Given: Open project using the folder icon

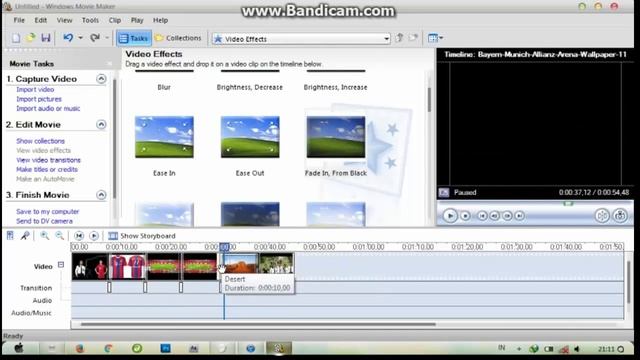Looking at the screenshot, I should tap(31, 38).
